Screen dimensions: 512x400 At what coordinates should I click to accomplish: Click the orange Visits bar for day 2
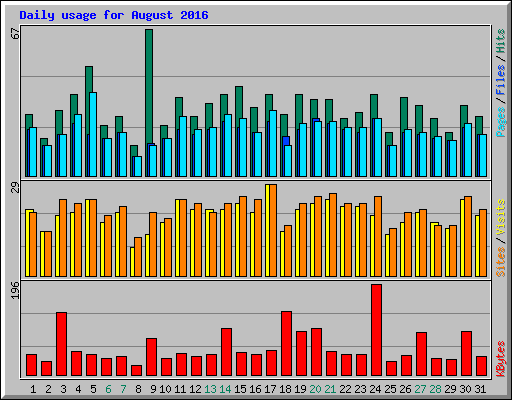tap(48, 254)
